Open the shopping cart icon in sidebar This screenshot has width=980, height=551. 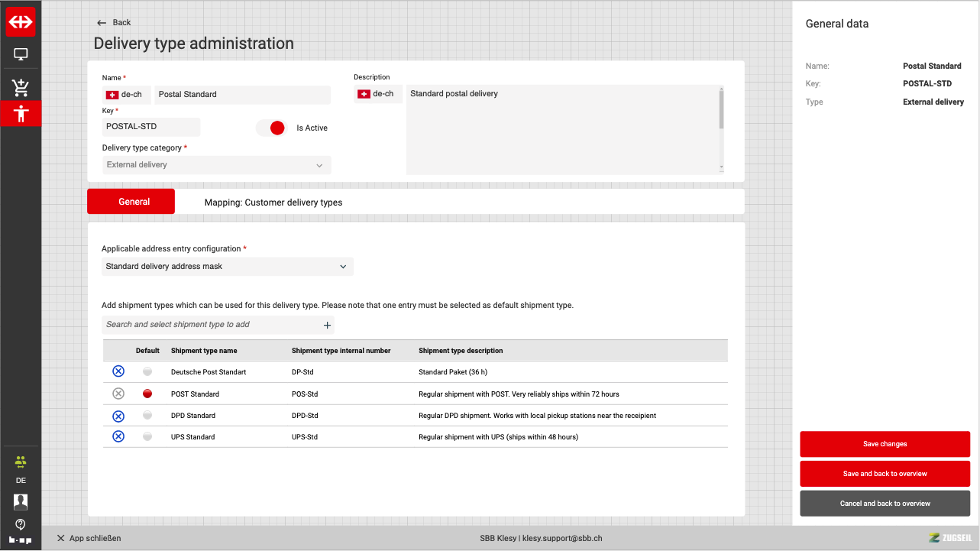pyautogui.click(x=21, y=88)
